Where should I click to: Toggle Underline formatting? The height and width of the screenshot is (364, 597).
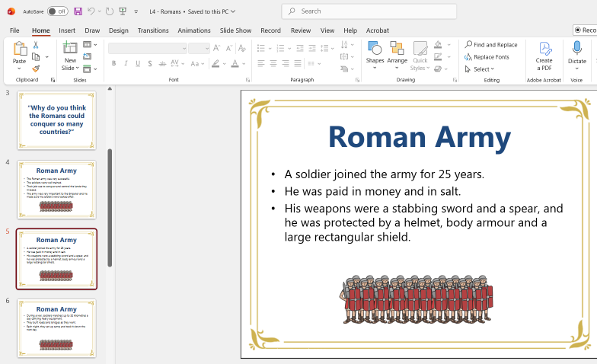tap(138, 64)
